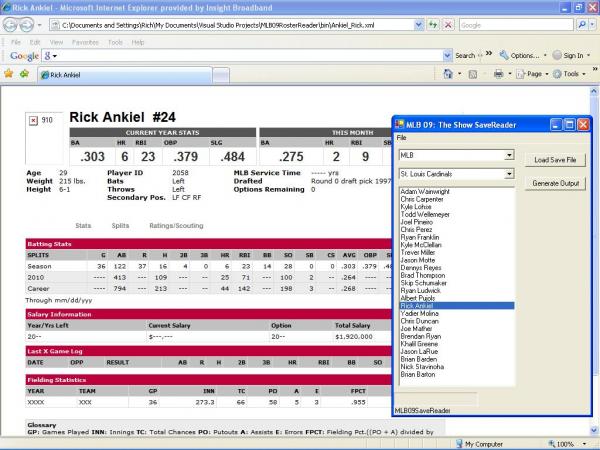Viewport: 600px width, 450px height.
Task: Click the Google toolbar search field
Action: [x=248, y=56]
